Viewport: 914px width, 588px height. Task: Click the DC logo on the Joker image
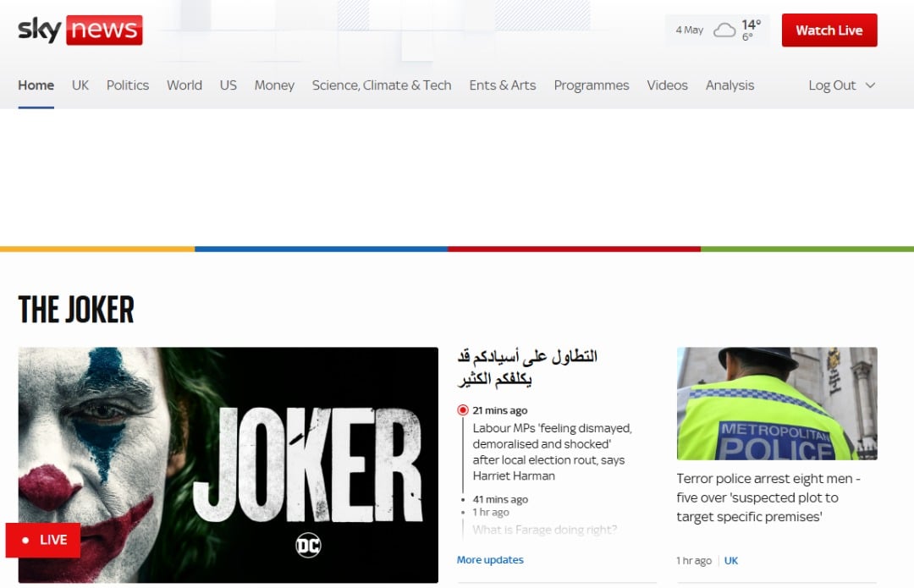(308, 545)
